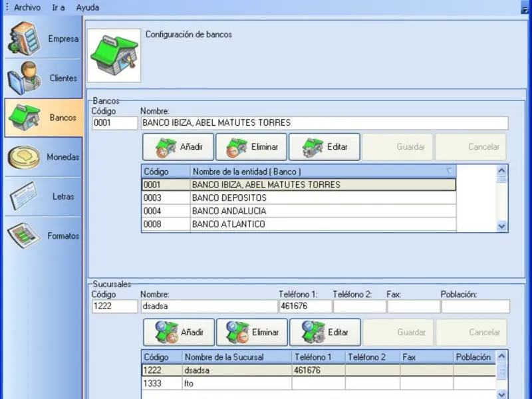Click the bank Nombre input field
The height and width of the screenshot is (399, 532).
[x=325, y=123]
